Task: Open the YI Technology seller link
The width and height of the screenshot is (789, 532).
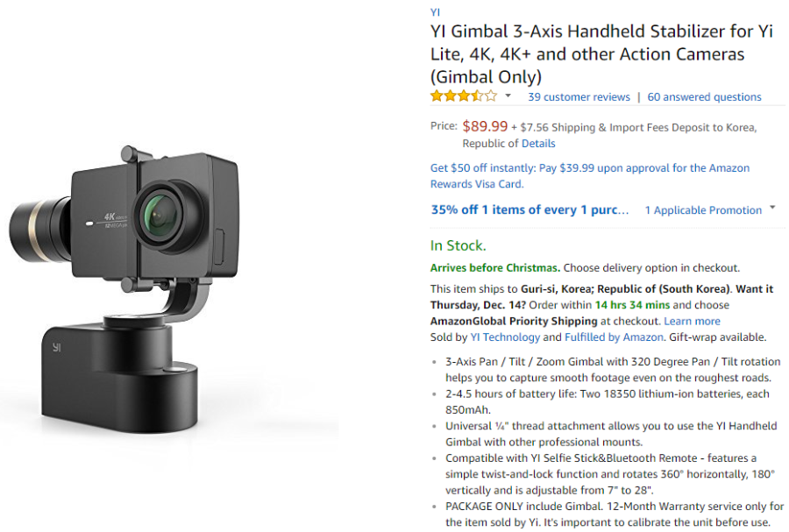Action: click(x=505, y=337)
